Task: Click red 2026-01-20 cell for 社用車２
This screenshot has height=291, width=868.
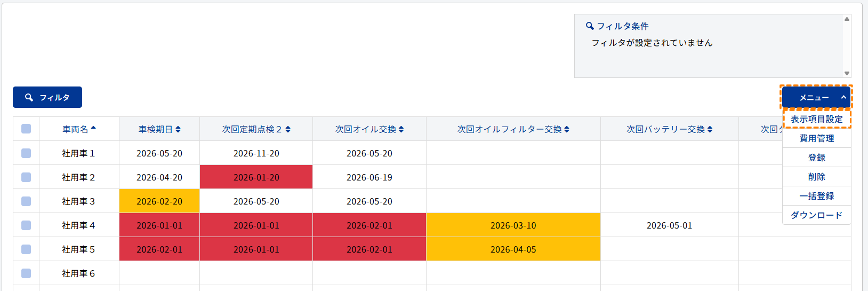Action: (256, 177)
